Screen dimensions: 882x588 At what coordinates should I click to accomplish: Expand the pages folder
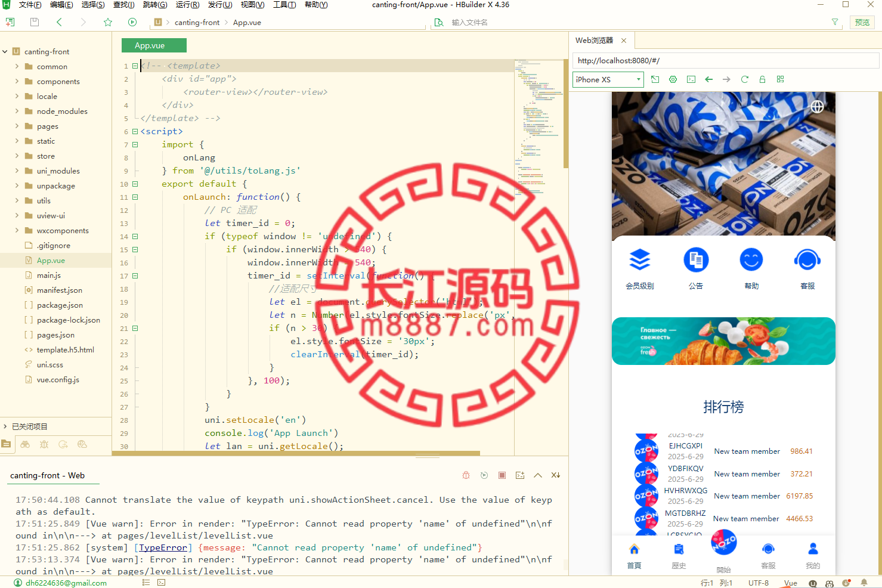click(x=17, y=126)
